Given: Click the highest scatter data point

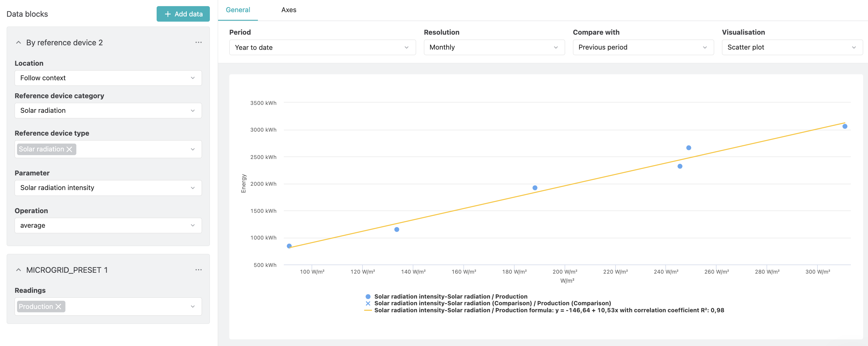Looking at the screenshot, I should coord(845,126).
